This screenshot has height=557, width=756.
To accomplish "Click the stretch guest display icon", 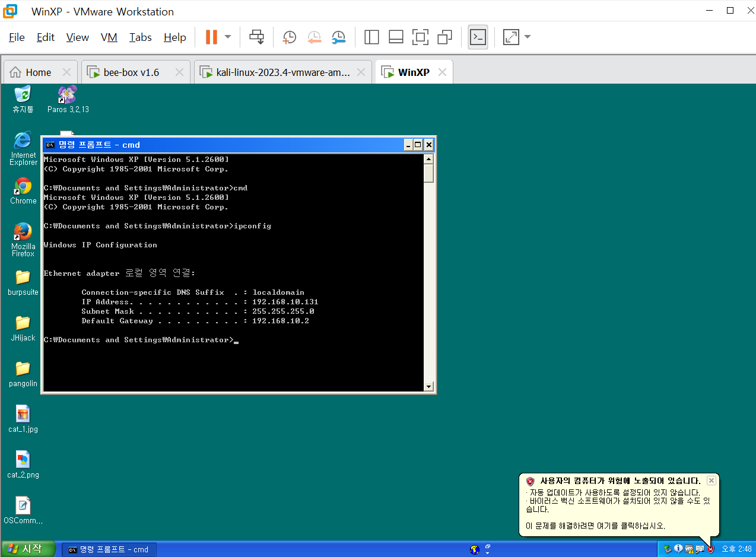I will [x=510, y=37].
